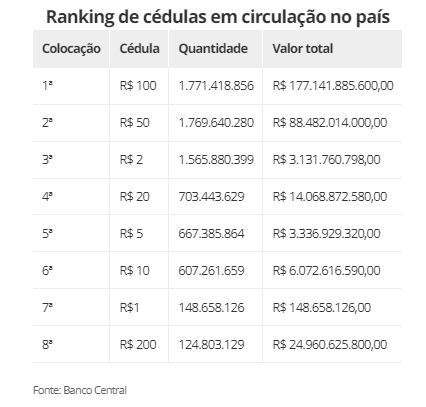This screenshot has height=407, width=426.
Task: Click total value R$ 177.141.885.600,00
Action: [333, 86]
